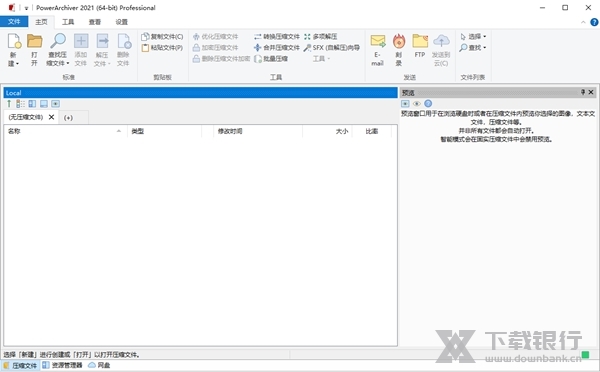Viewport: 600px width, 372px height.
Task: Collapse the ribbon with the chevron
Action: click(x=583, y=22)
